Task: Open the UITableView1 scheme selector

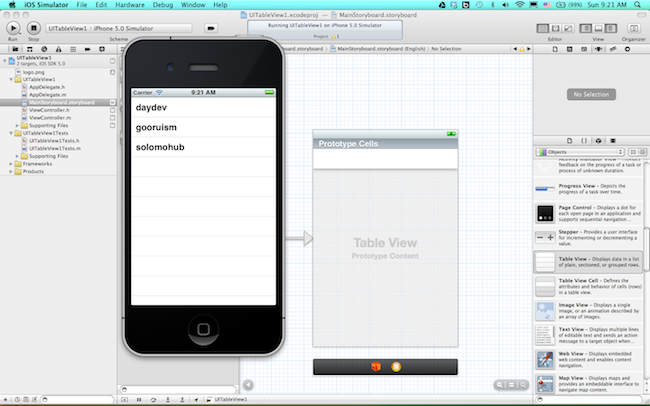Action: pos(119,28)
